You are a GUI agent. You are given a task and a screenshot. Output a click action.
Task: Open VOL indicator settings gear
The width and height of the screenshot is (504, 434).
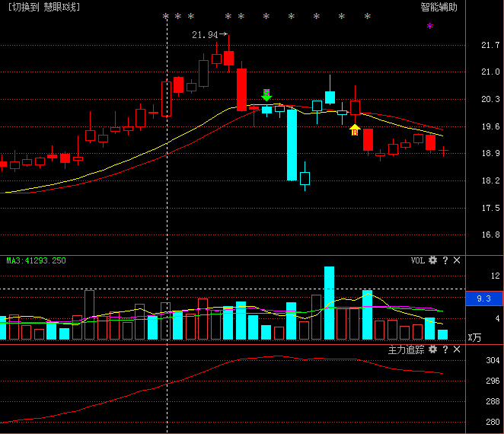coord(433,260)
